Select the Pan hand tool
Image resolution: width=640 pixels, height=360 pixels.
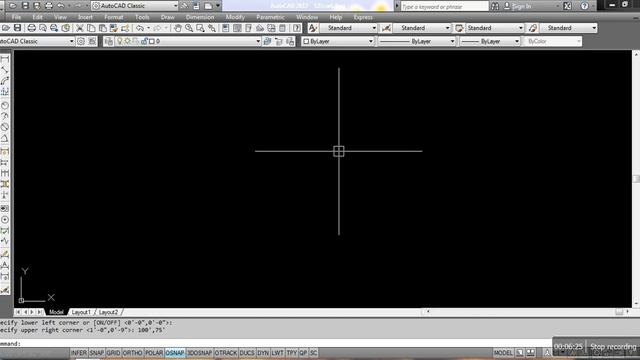point(178,28)
